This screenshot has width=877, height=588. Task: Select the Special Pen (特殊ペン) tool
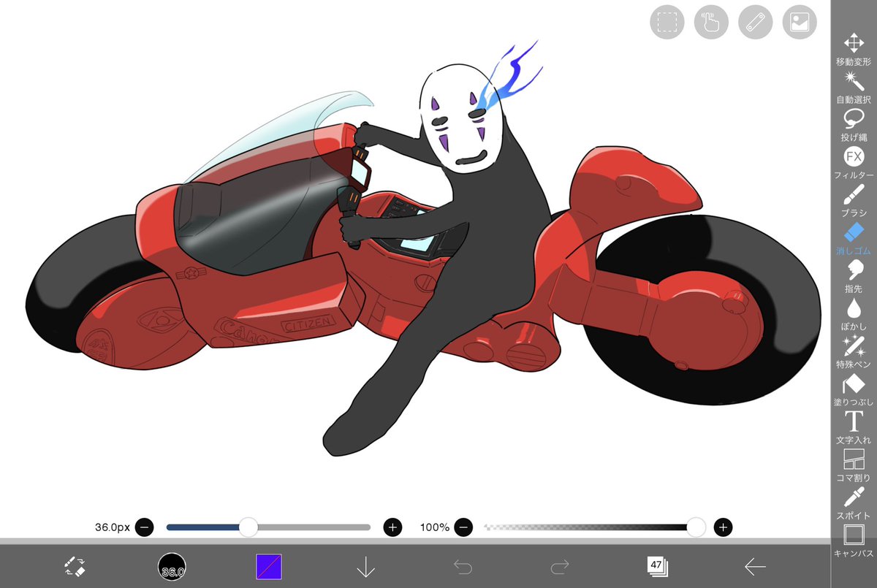(x=854, y=353)
